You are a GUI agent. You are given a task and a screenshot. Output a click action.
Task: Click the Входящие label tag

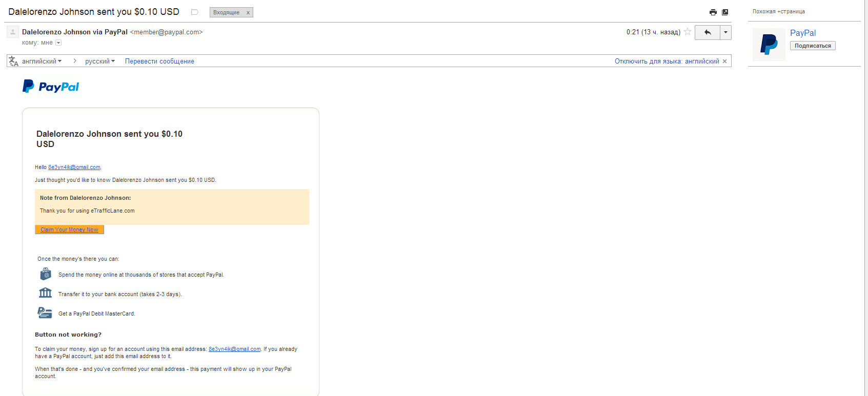click(x=227, y=12)
